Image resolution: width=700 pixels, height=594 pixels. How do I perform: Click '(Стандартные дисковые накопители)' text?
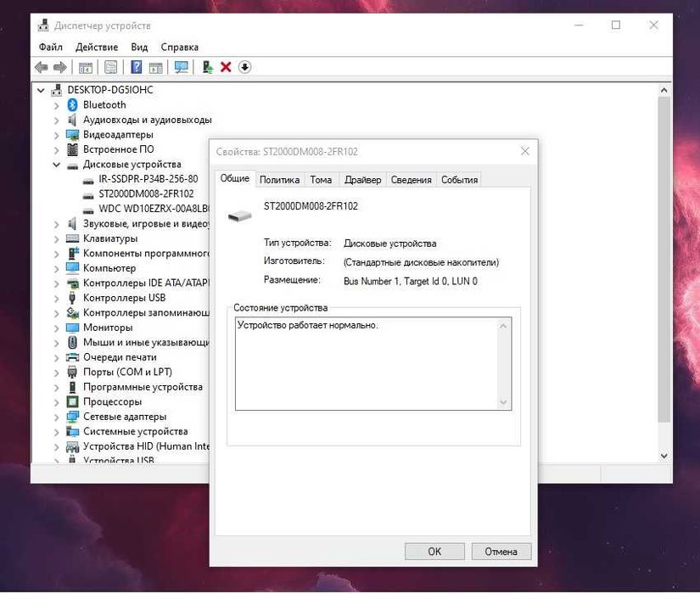point(421,262)
